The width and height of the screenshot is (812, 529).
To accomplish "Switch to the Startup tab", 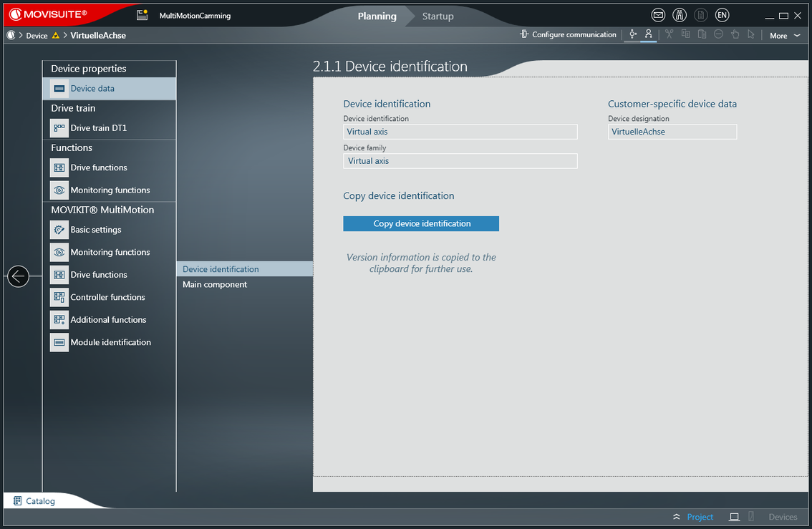I will [438, 16].
